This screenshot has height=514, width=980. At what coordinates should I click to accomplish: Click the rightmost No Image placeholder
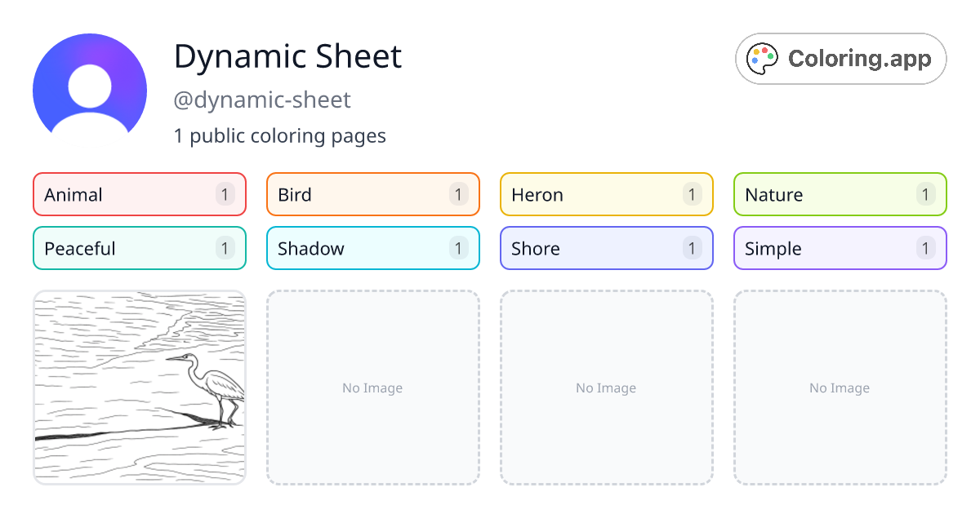click(840, 388)
